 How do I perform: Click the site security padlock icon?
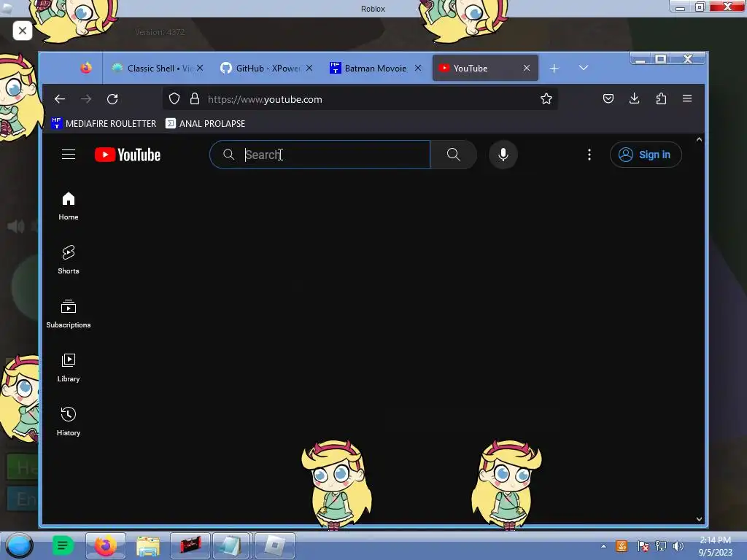point(194,98)
